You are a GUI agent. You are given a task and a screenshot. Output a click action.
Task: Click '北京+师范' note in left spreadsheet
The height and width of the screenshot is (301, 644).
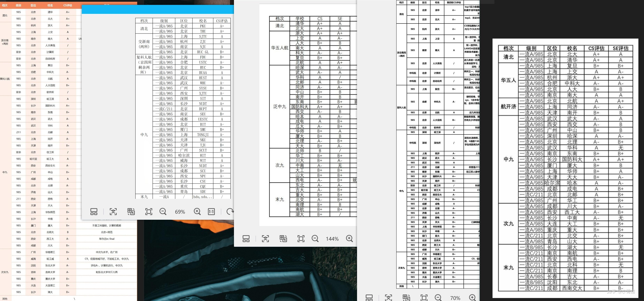pos(107,232)
